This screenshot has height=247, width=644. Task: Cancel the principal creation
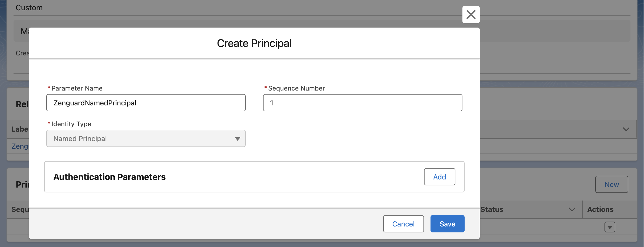coord(403,224)
